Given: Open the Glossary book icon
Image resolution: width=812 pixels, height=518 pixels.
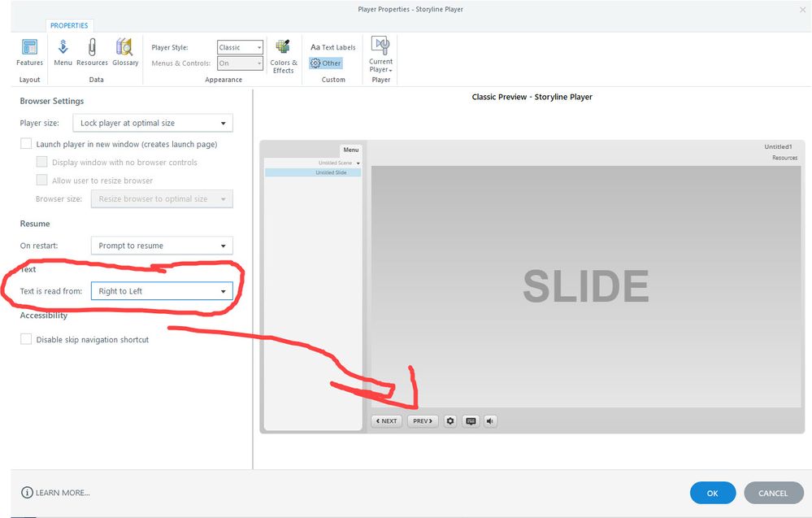Looking at the screenshot, I should pos(125,52).
